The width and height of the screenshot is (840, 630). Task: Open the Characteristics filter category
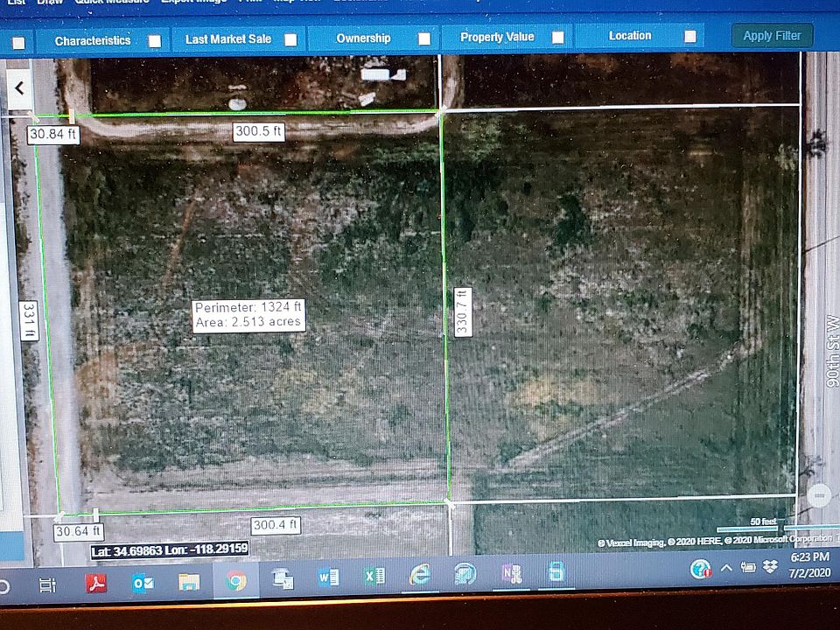click(x=93, y=41)
